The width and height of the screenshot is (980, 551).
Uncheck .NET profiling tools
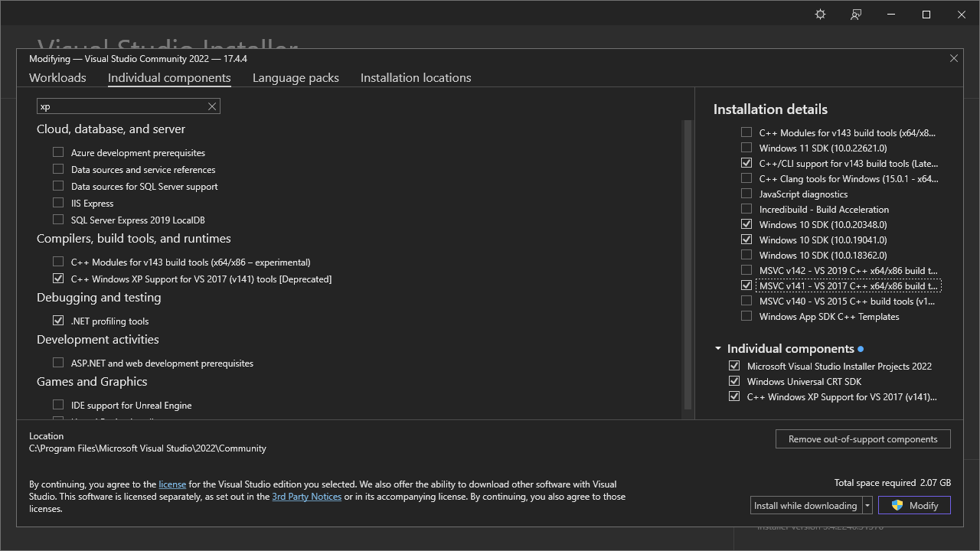(58, 321)
